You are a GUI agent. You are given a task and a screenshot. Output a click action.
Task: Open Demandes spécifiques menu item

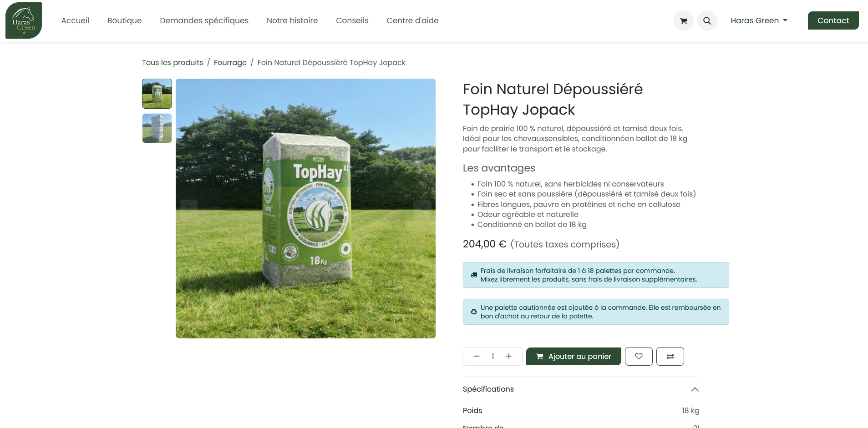point(204,20)
